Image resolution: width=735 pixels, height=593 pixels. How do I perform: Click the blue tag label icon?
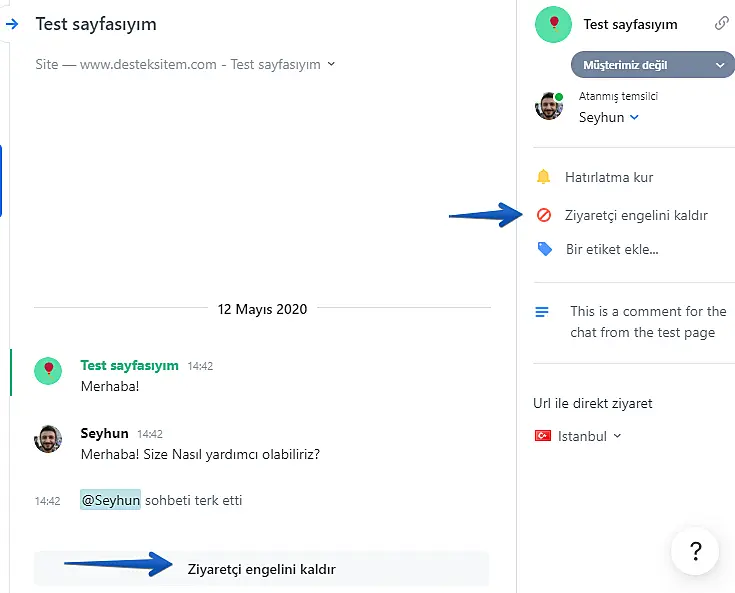545,249
